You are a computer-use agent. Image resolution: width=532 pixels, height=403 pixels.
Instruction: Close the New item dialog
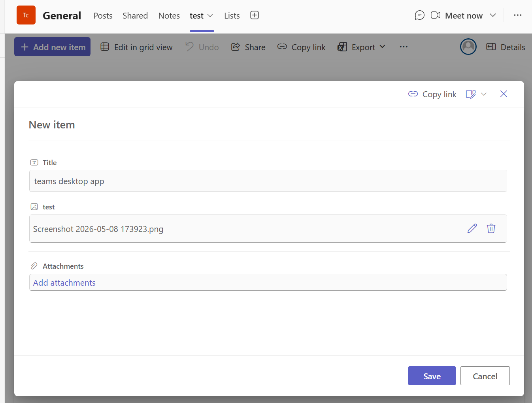tap(504, 94)
